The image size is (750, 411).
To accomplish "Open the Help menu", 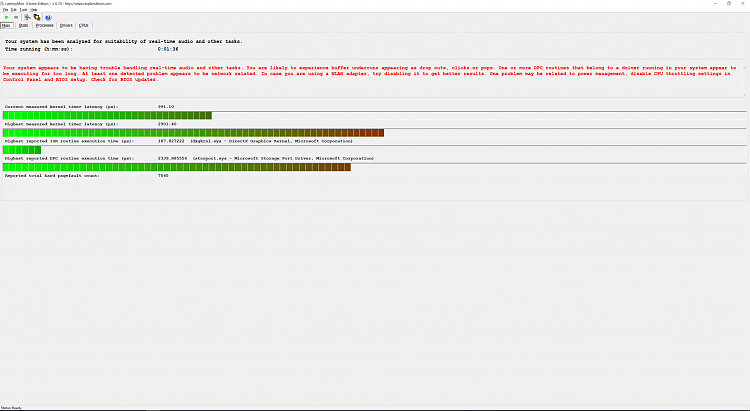I will [x=33, y=10].
